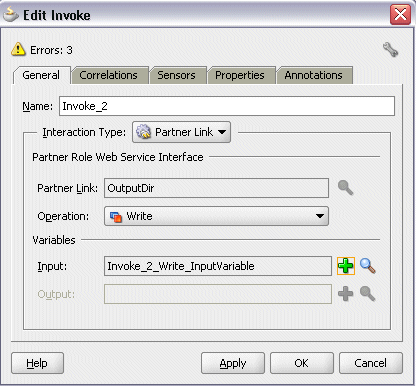Viewport: 416px width, 386px height.
Task: Click the green plus auto-create input variable icon
Action: [x=346, y=266]
